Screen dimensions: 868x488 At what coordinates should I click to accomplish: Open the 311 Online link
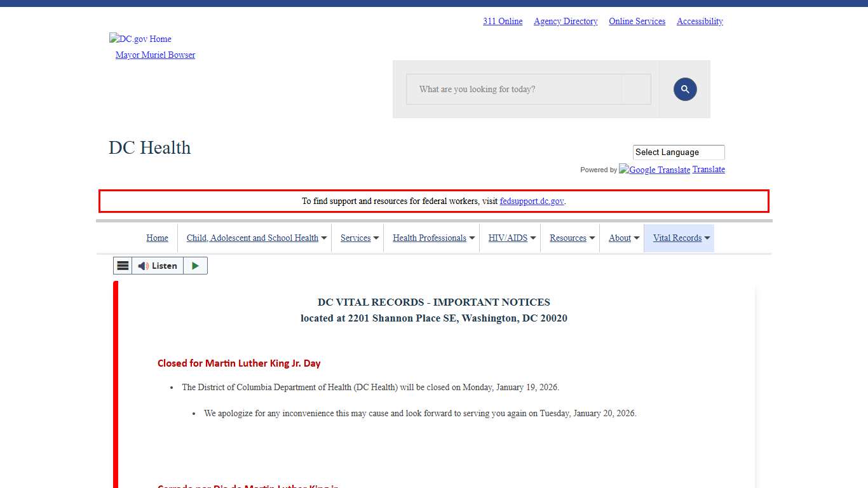click(x=503, y=22)
